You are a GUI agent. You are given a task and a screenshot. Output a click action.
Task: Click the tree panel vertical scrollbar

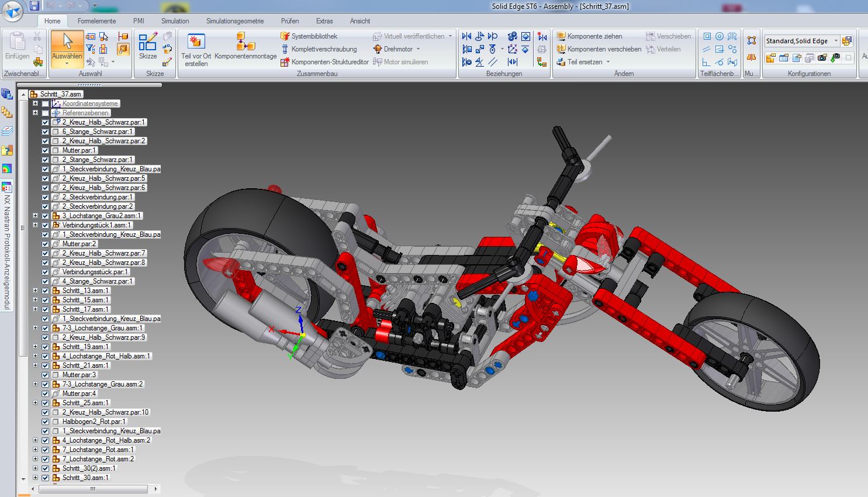23,234
